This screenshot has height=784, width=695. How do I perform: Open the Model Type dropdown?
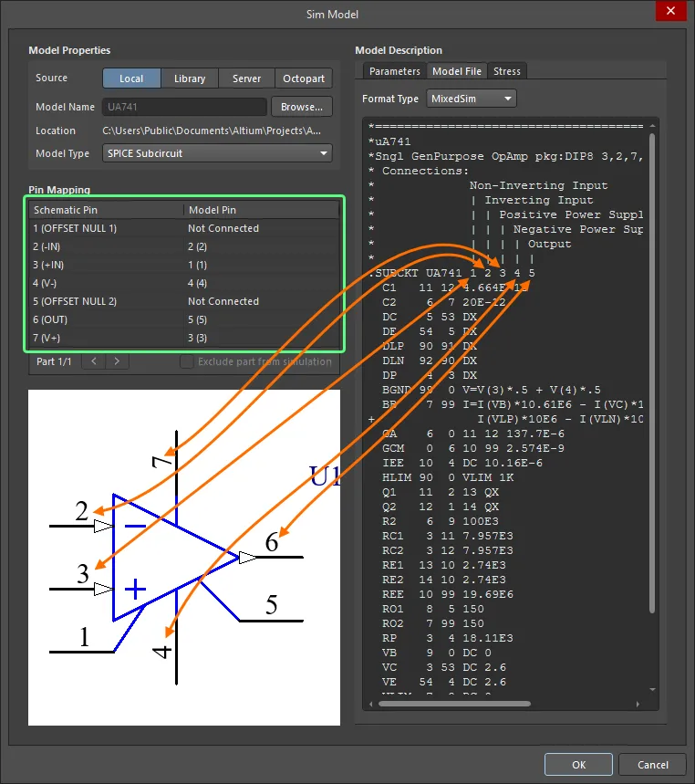(217, 153)
